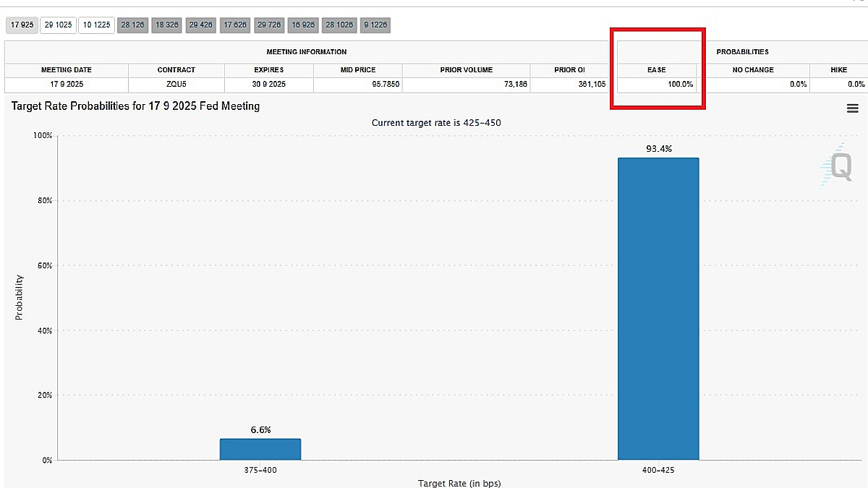
Task: Click the PRIOR VOLUME column header
Action: 466,69
